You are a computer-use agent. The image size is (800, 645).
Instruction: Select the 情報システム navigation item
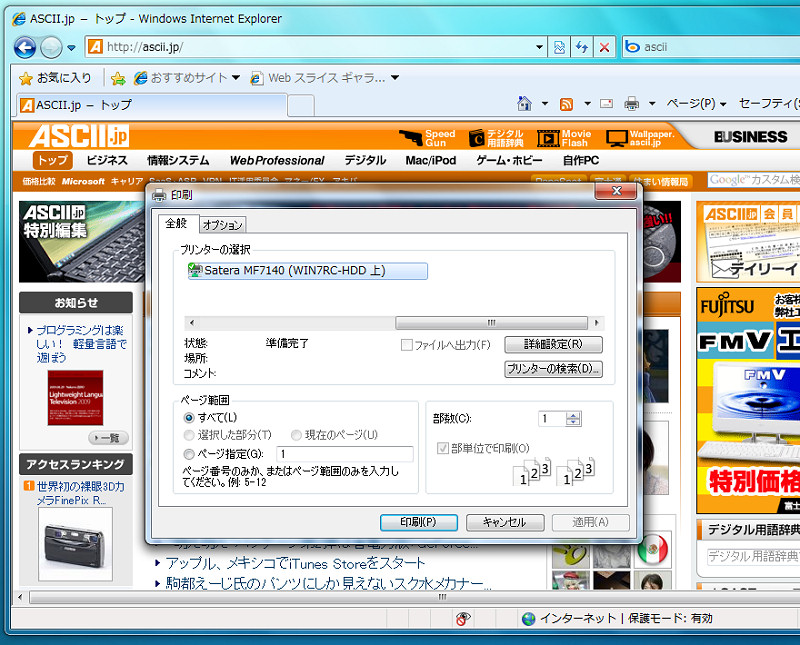click(178, 160)
